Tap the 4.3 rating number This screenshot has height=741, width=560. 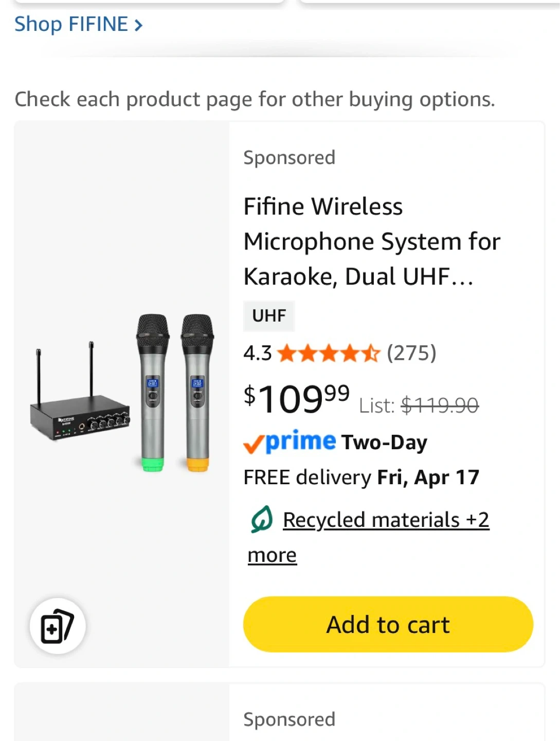[x=257, y=354]
